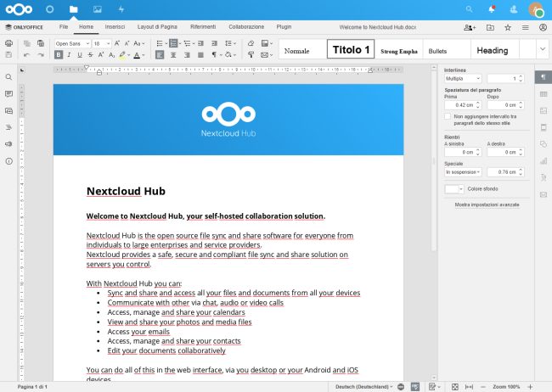
Task: Click the copy style paint roller icon
Action: 251,55
